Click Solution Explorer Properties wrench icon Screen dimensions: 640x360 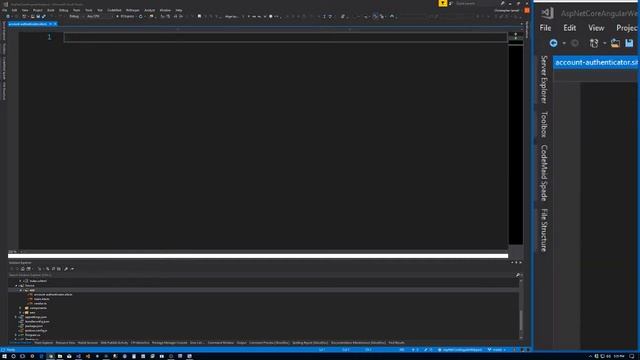pyautogui.click(x=66, y=269)
